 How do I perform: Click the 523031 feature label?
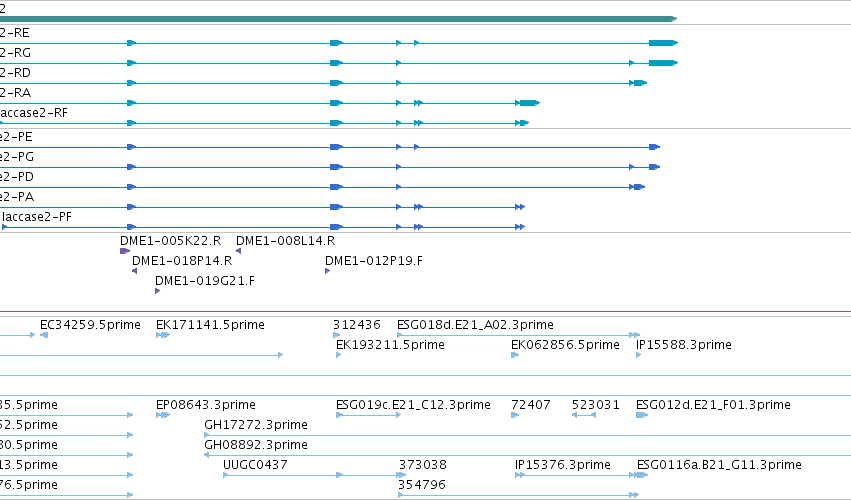pos(595,405)
